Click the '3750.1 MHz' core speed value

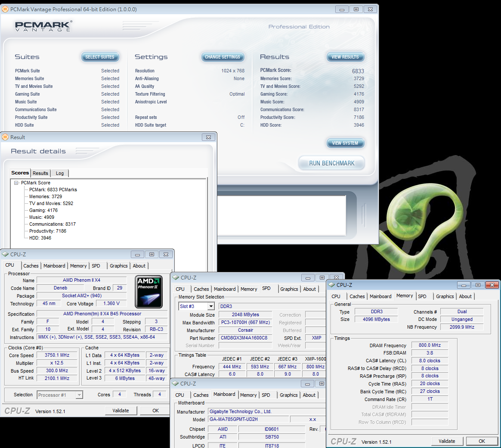click(x=57, y=355)
